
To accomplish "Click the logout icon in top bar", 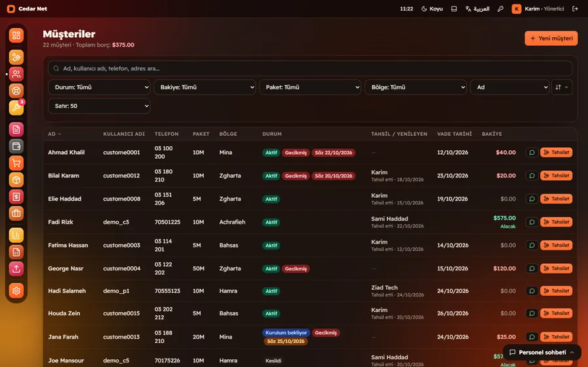I will tap(575, 8).
